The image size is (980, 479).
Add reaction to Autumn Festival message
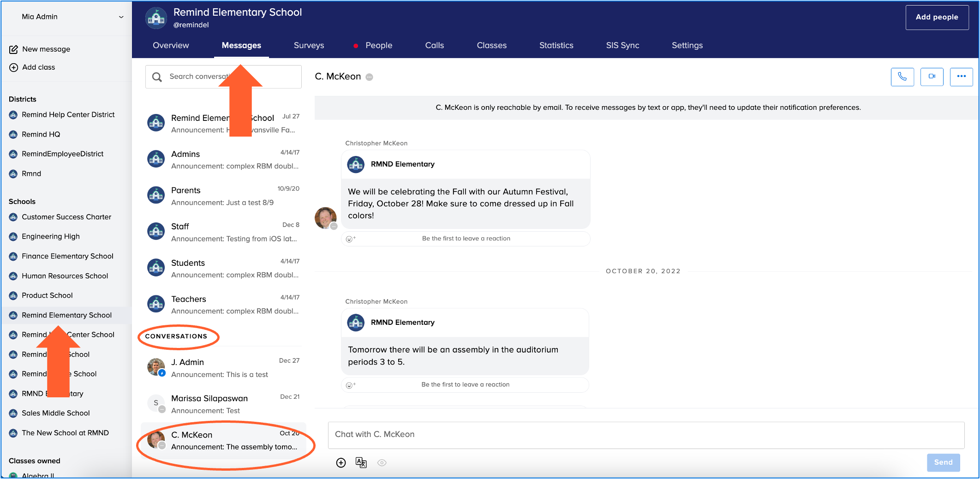pyautogui.click(x=351, y=239)
